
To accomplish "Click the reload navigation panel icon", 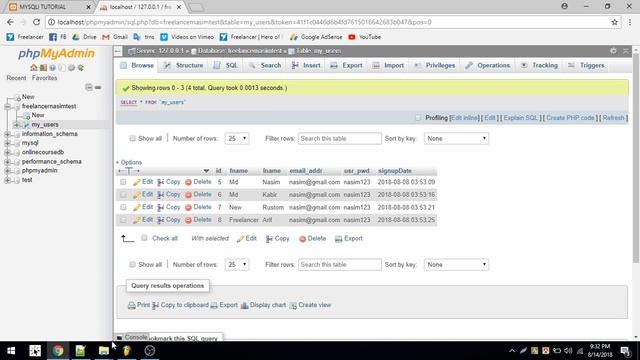I will tap(81, 68).
